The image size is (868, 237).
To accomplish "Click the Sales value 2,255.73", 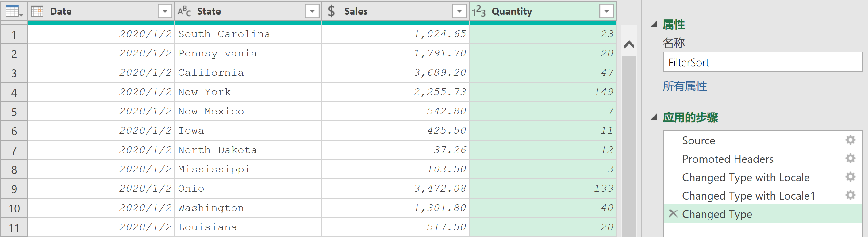I will pyautogui.click(x=395, y=92).
